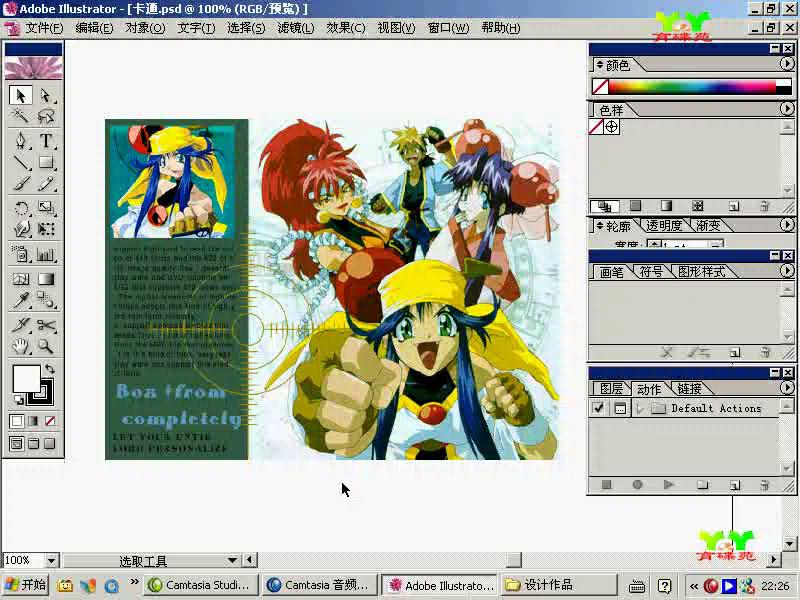Toggle the Default Actions checkmark

598,408
